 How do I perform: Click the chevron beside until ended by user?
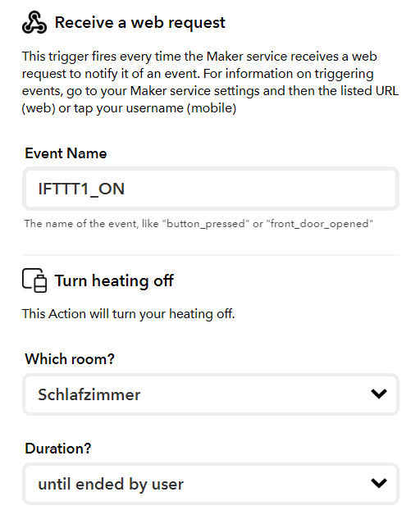379,483
